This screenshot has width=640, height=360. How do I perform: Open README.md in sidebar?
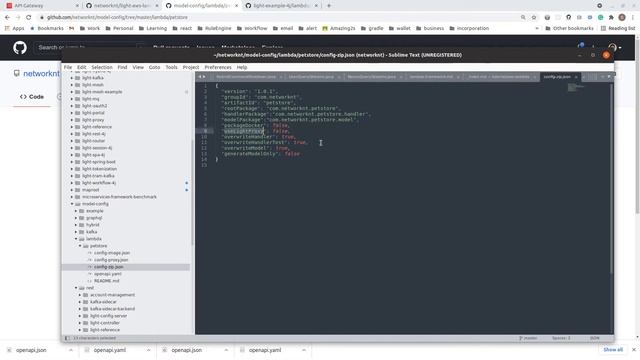107,281
